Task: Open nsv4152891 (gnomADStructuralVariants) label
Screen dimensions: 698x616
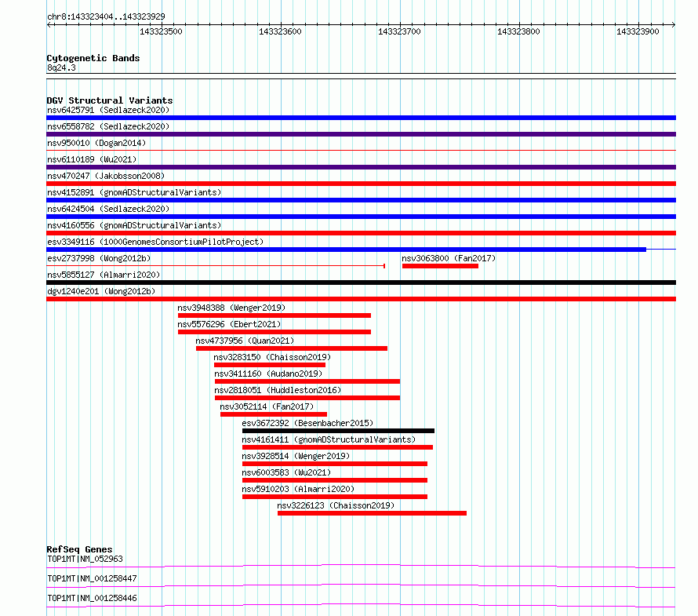Action: tap(134, 192)
